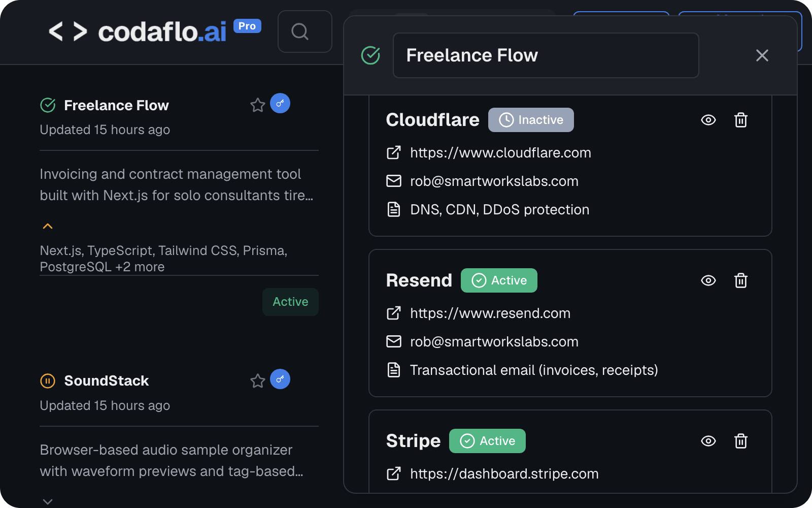Viewport: 812px width, 508px height.
Task: Click the blue key icon next to Freelance Flow
Action: tap(280, 103)
